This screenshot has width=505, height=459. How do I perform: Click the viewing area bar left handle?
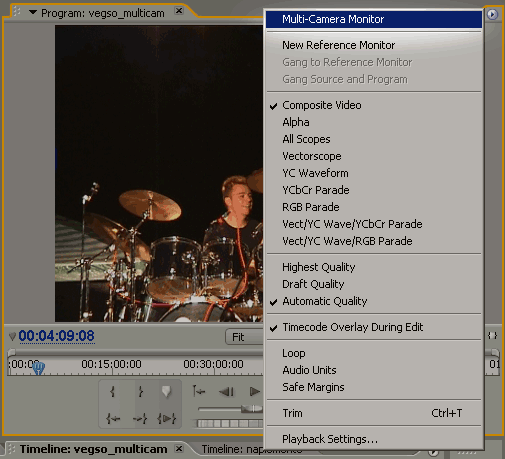(x=11, y=352)
